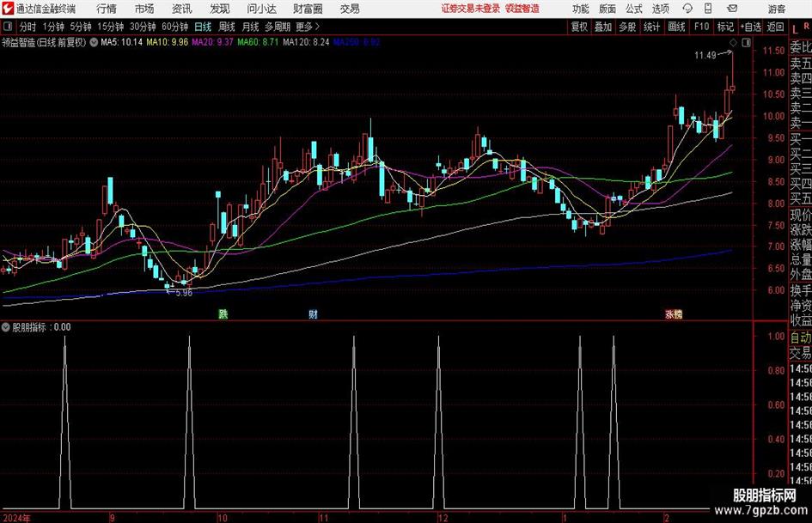
Task: Switch to the 月线 monthly tab
Action: coord(251,27)
